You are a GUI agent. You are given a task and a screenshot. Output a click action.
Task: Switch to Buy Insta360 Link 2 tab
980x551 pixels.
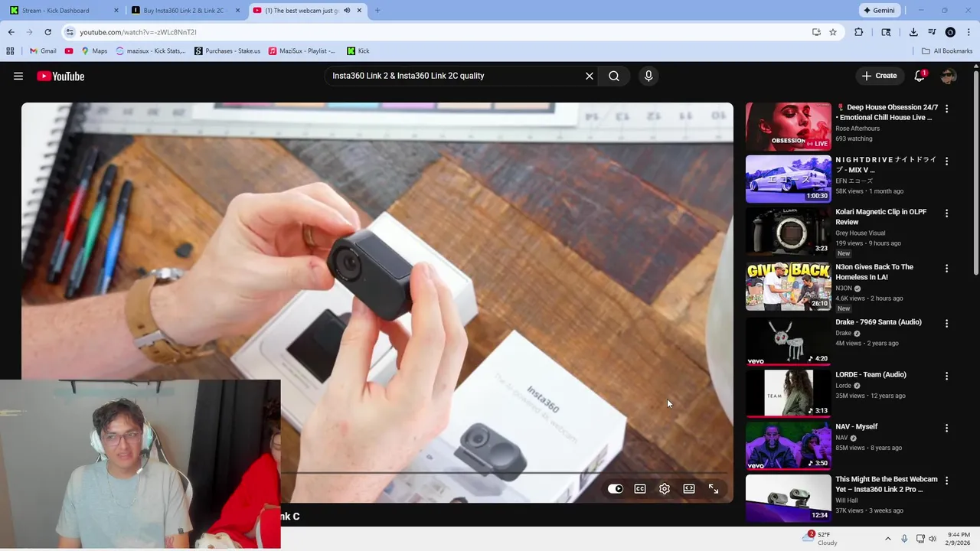184,11
